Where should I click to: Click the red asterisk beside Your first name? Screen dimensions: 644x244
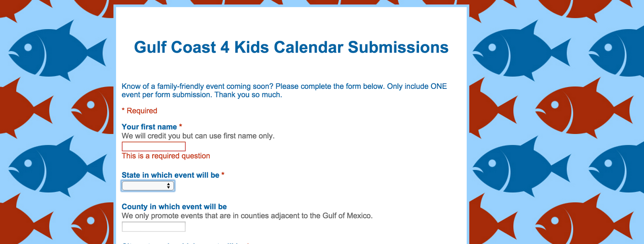[180, 126]
